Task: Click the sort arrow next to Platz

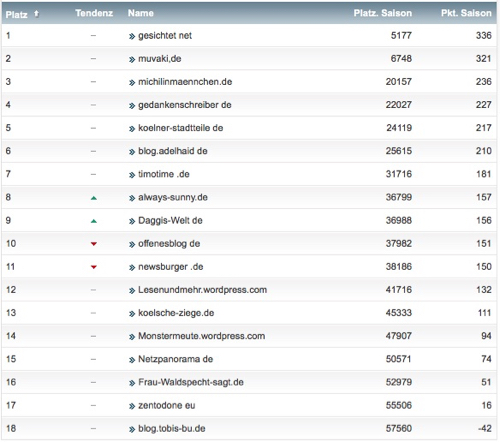Action: (x=36, y=14)
